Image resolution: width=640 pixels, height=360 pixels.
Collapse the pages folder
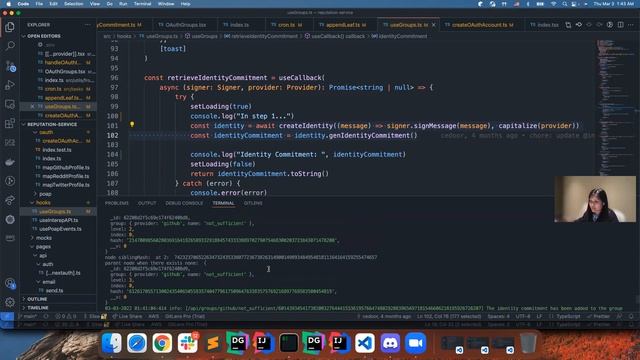[x=43, y=247]
